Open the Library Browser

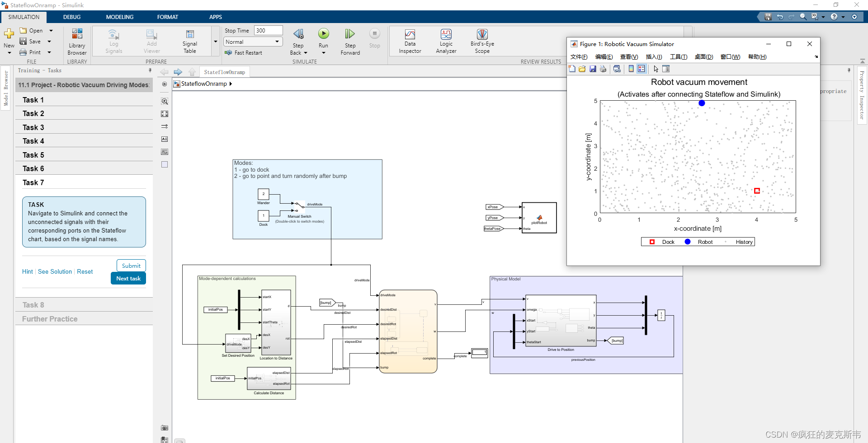[x=77, y=42]
